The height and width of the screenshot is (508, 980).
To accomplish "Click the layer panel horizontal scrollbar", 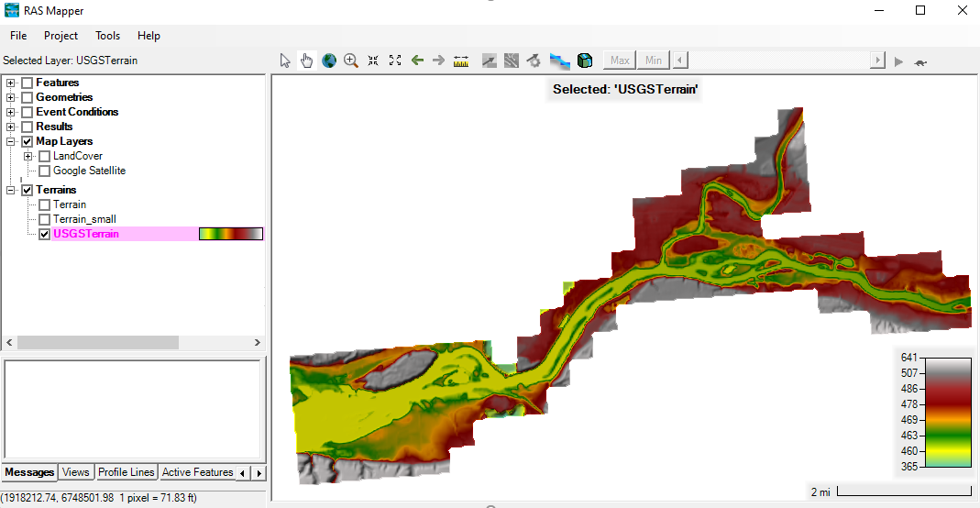I will (98, 342).
